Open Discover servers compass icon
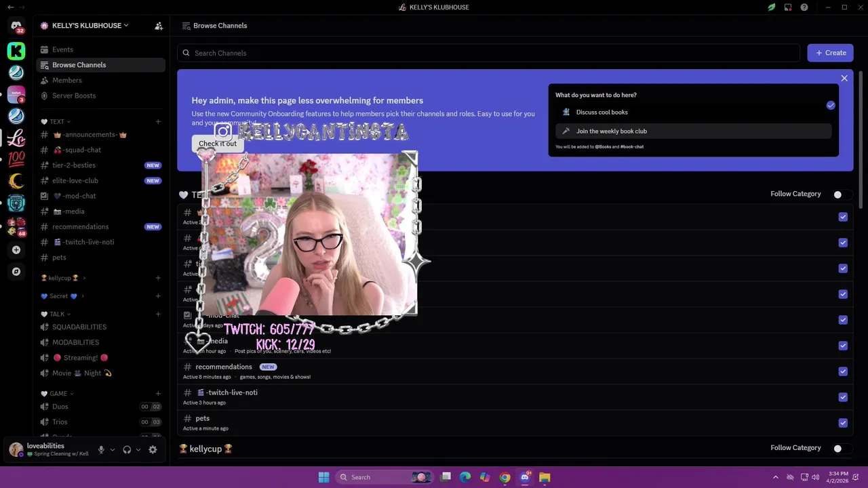868x488 pixels. pyautogui.click(x=16, y=272)
